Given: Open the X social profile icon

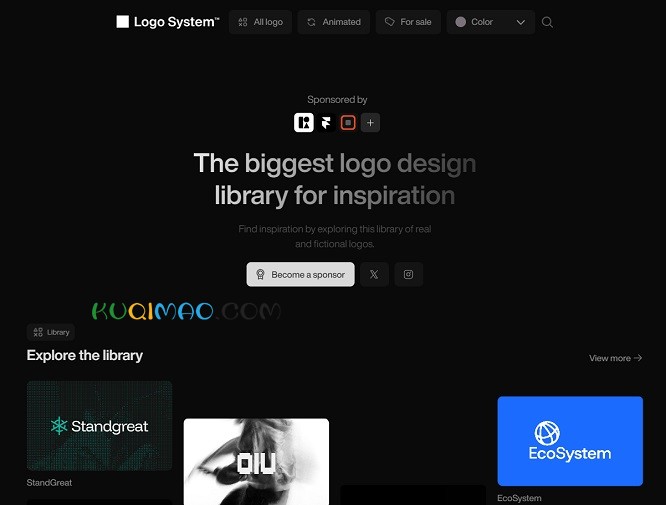Looking at the screenshot, I should click(x=374, y=274).
